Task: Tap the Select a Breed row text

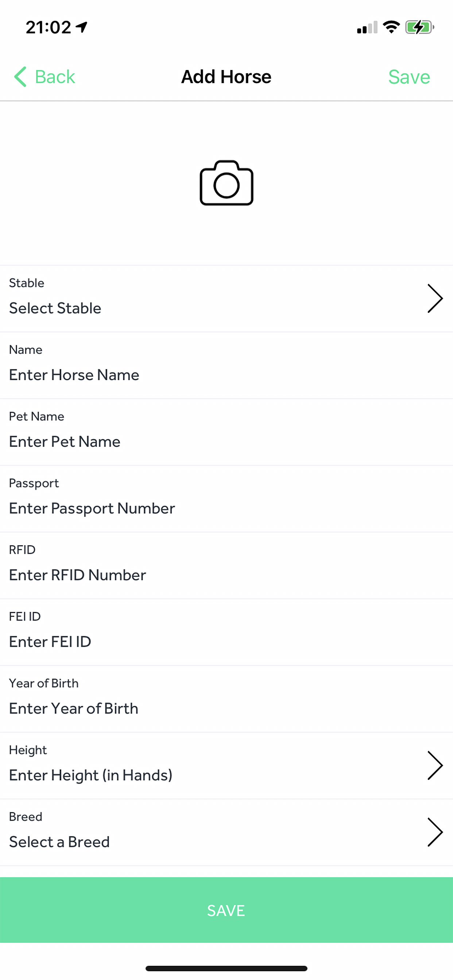Action: point(59,842)
